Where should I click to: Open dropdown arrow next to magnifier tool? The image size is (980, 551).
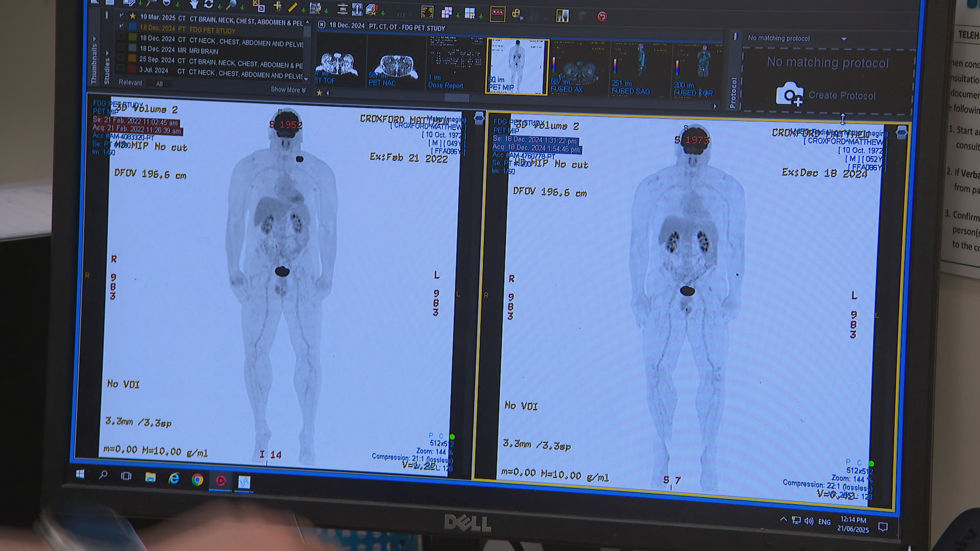coord(241,7)
